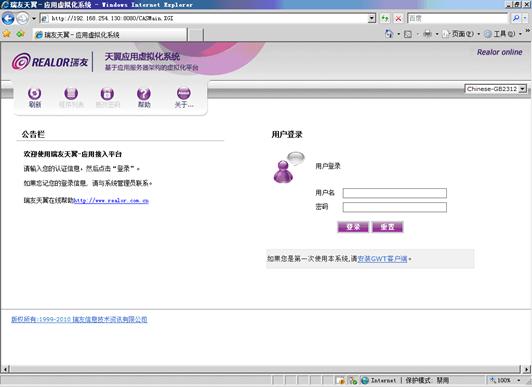Click the browser Forward arrow button

(22, 18)
